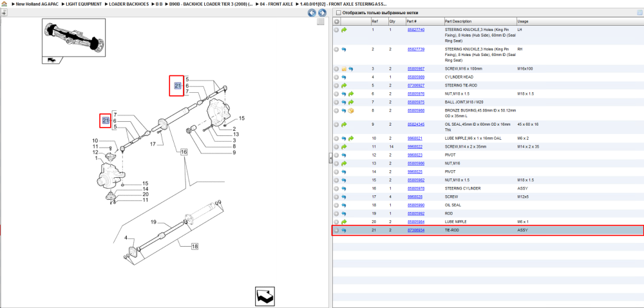Image resolution: width=644 pixels, height=308 pixels.
Task: Select the 'ROD' ref 19 description
Action: click(448, 213)
